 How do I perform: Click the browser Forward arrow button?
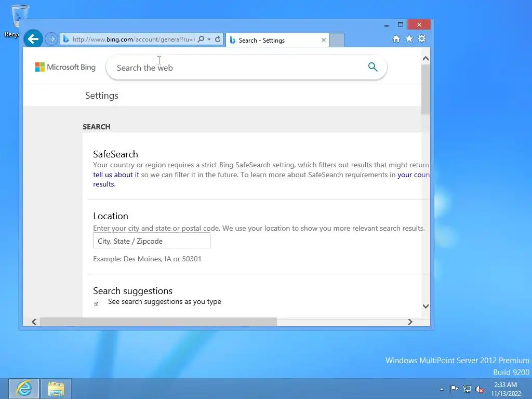point(51,39)
